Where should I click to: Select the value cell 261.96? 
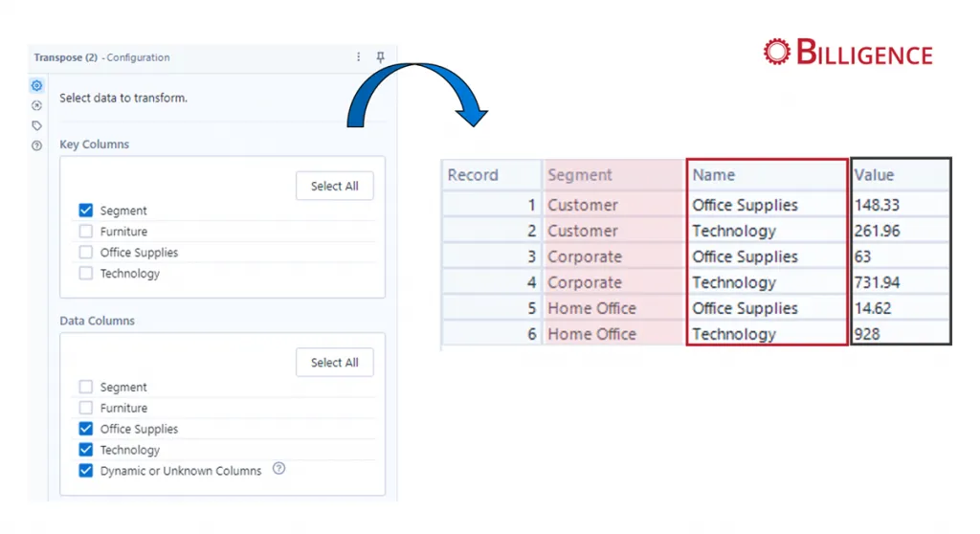coord(901,231)
